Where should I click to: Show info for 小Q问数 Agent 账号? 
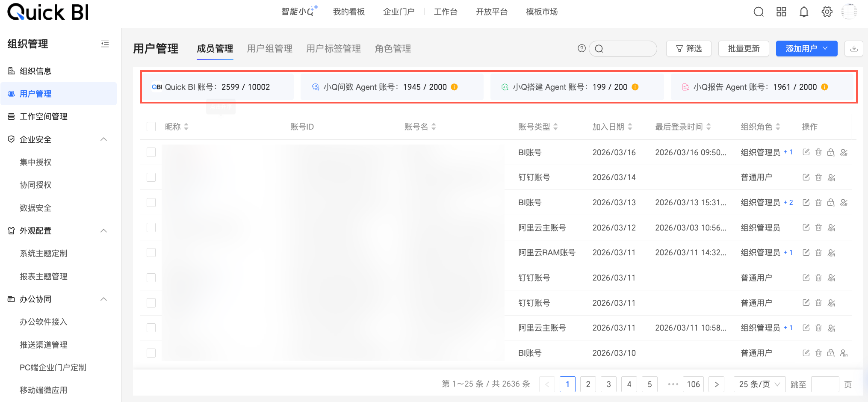coord(455,87)
